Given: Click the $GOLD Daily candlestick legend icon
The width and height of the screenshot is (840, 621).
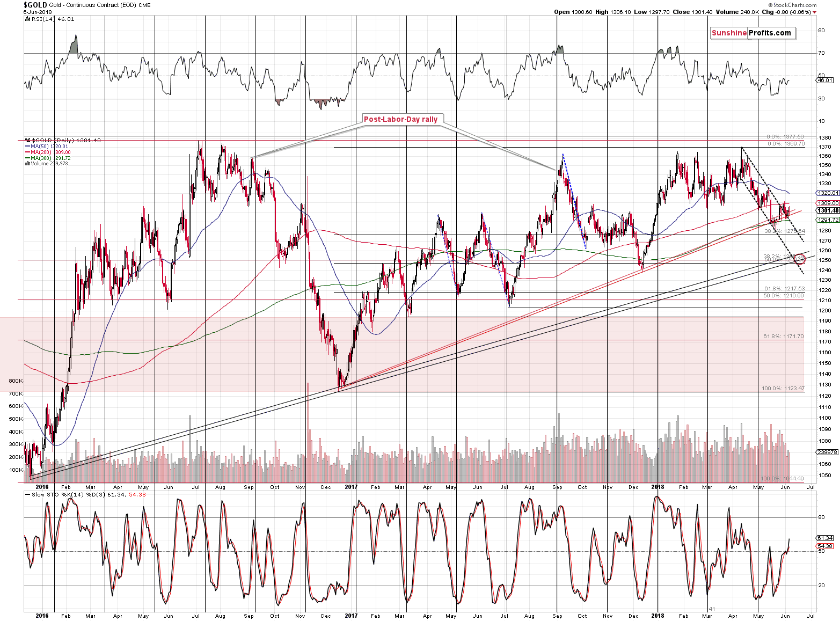Looking at the screenshot, I should click(28, 140).
